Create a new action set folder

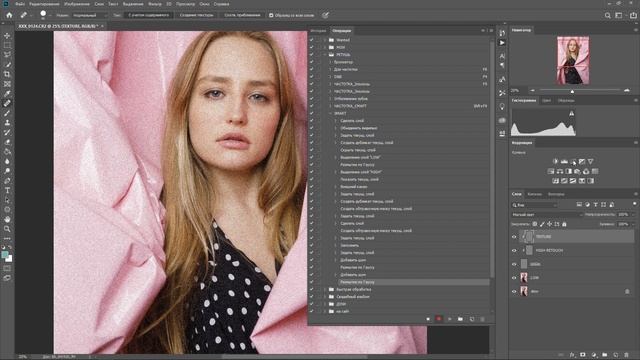tap(460, 319)
